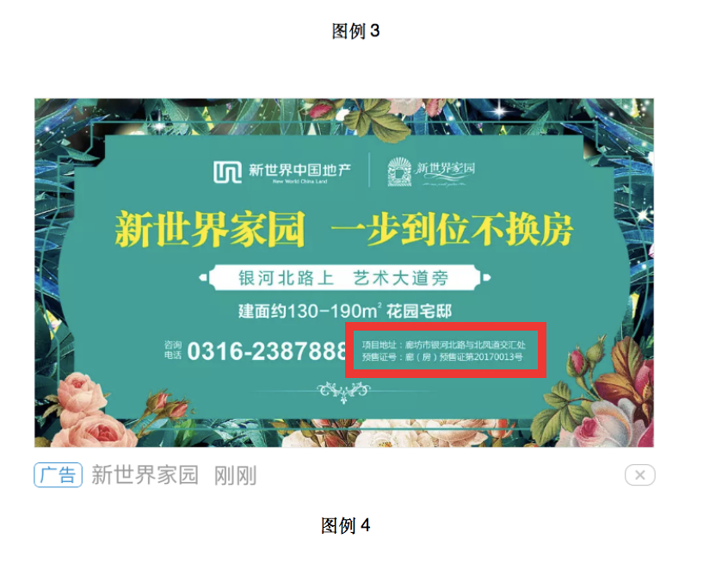Screen dimensions: 728x570
Task: Click the 图例 4 caption
Action: 345,525
